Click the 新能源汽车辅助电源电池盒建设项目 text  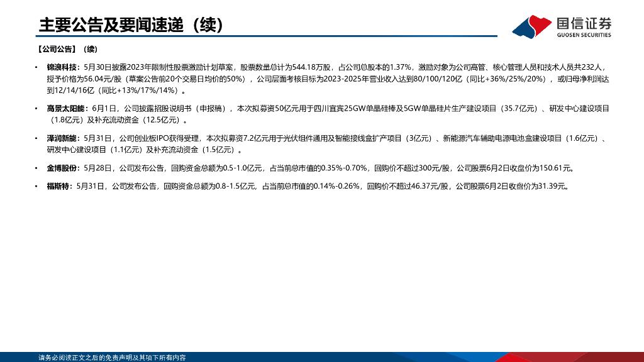click(x=502, y=139)
